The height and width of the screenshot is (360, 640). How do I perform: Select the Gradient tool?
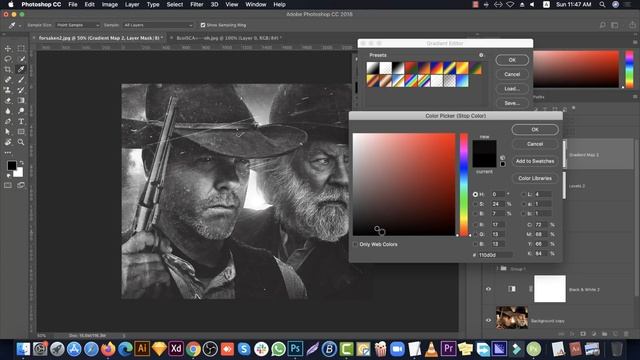coord(21,100)
